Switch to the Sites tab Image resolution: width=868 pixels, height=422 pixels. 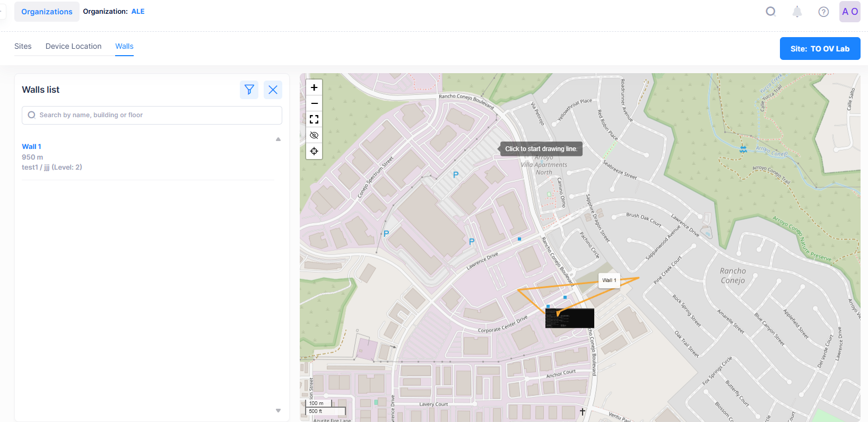coord(23,46)
